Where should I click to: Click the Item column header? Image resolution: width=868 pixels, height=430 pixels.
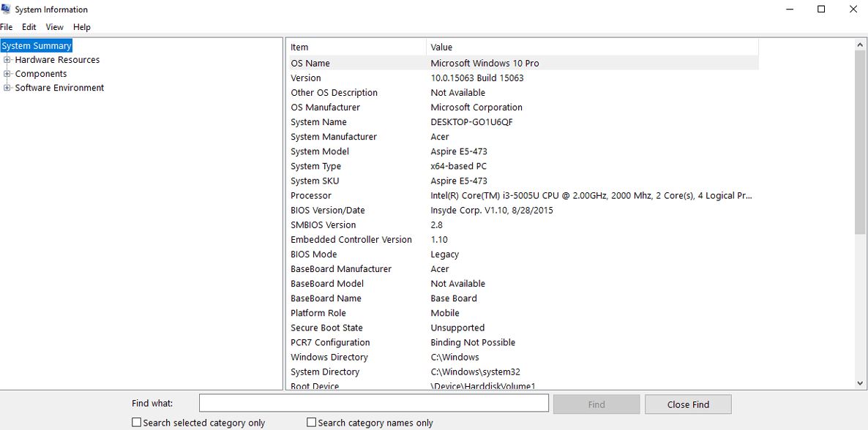pyautogui.click(x=357, y=47)
